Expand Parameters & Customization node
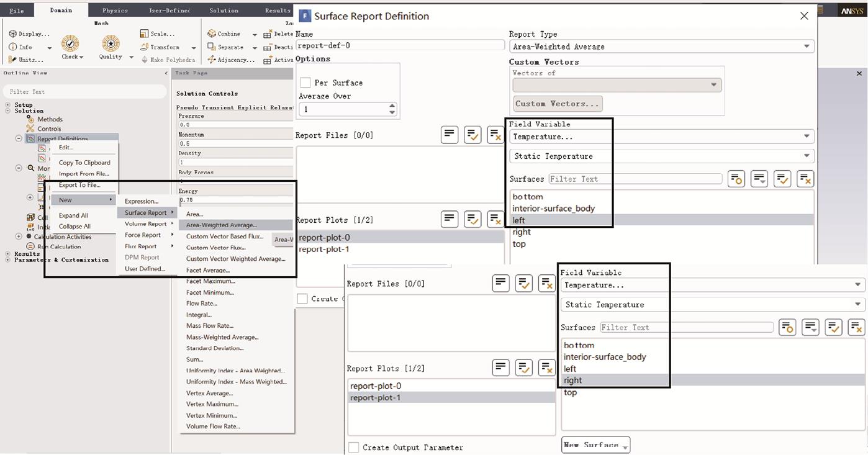The image size is (868, 455). (x=8, y=260)
